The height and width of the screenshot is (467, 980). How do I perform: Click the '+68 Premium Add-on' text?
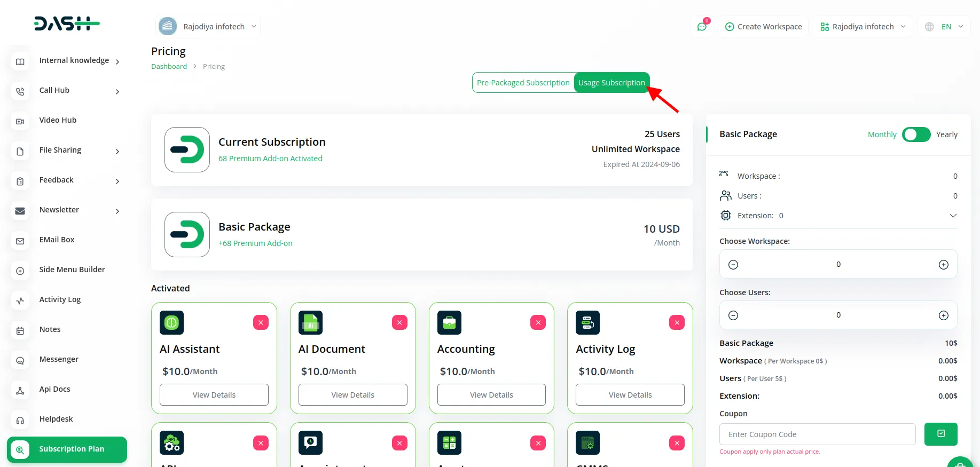click(255, 243)
